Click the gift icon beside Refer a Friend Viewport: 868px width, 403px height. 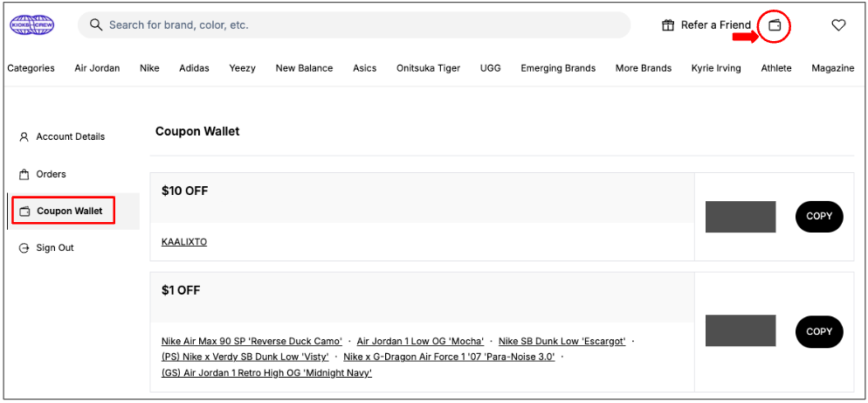[668, 25]
